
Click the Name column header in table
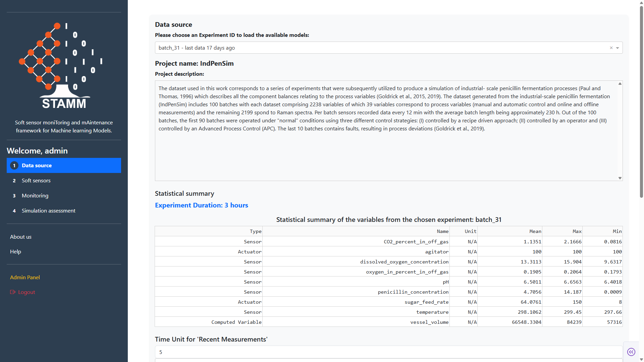442,231
